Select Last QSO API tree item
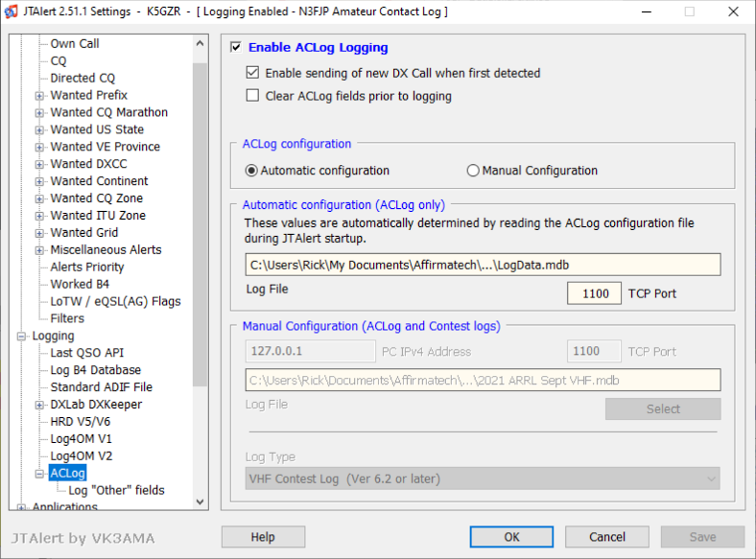The height and width of the screenshot is (559, 756). 86,353
